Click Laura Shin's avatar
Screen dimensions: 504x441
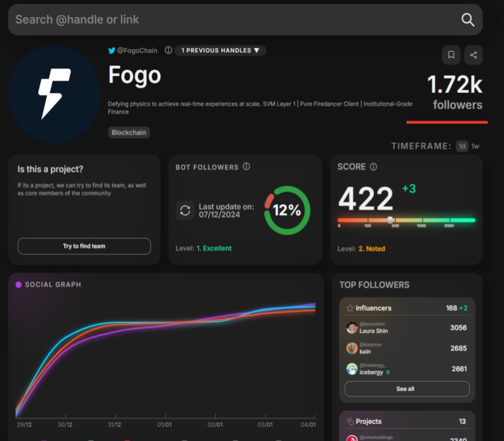[351, 328]
